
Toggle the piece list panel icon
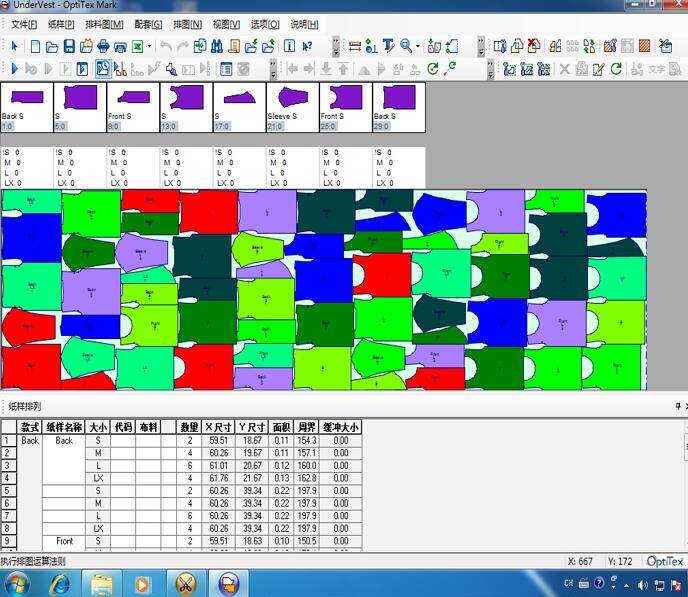pos(226,69)
